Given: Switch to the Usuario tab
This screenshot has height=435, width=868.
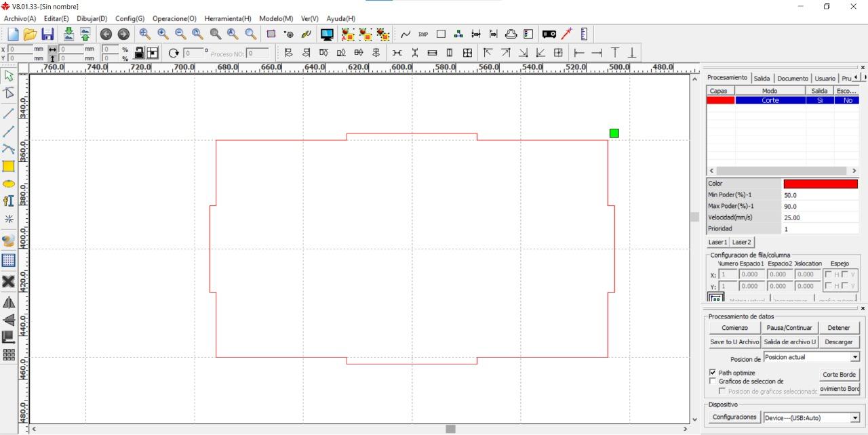Looking at the screenshot, I should (x=825, y=79).
